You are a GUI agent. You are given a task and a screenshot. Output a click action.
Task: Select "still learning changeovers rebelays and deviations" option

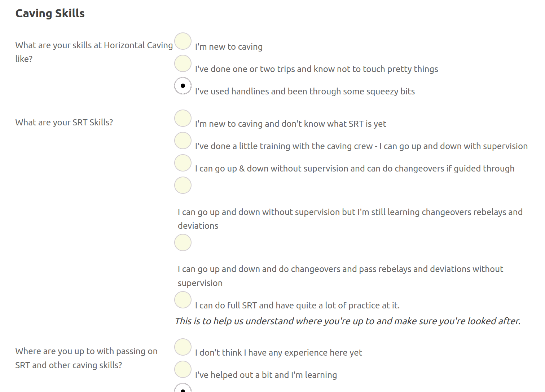[183, 185]
